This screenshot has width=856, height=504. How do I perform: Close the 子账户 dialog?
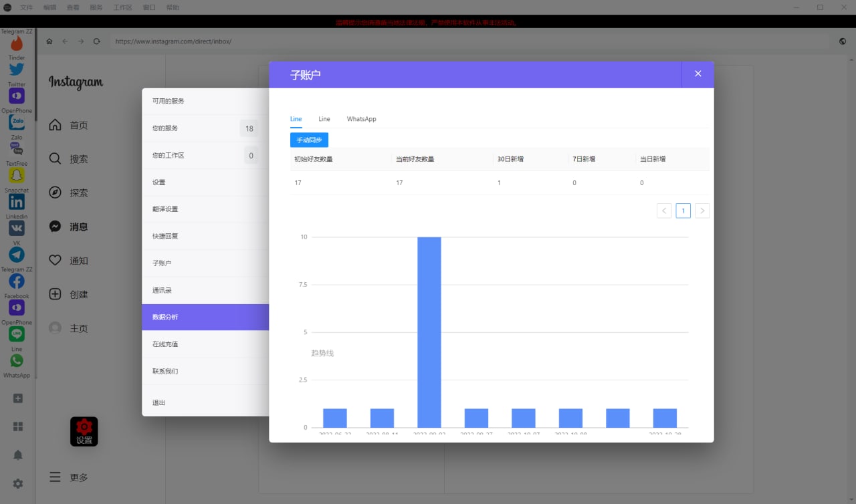698,74
